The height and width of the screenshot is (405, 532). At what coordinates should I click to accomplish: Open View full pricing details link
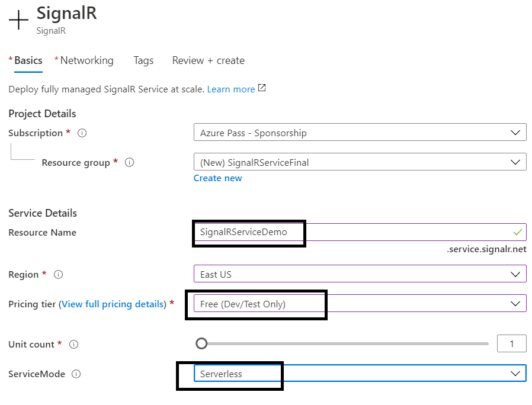(113, 304)
